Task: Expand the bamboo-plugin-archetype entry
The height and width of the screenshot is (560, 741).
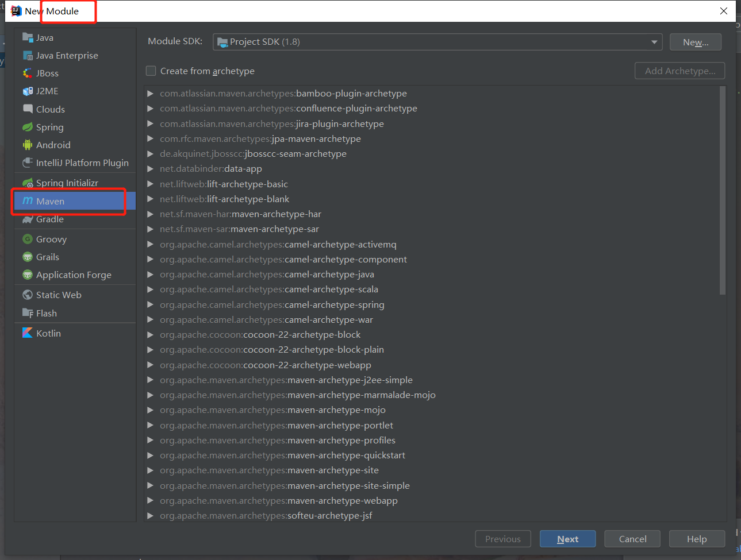Action: [x=150, y=93]
